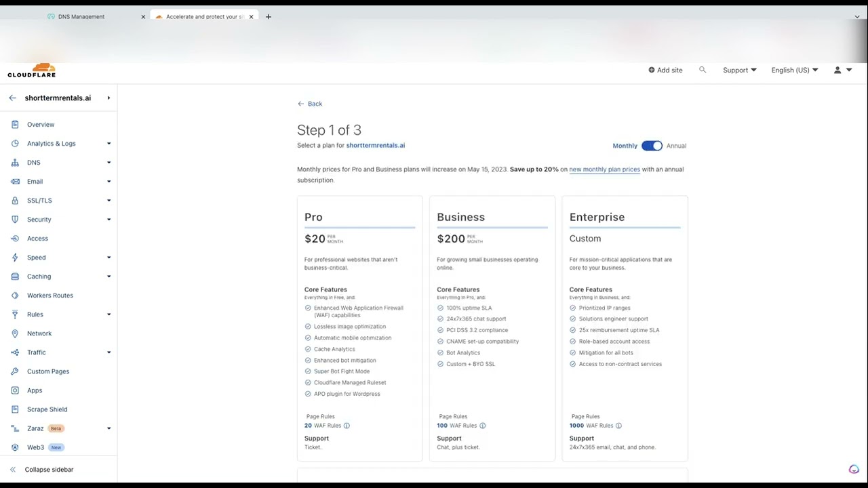Click the Speed lightning bolt icon
The height and width of the screenshot is (488, 868).
[15, 258]
